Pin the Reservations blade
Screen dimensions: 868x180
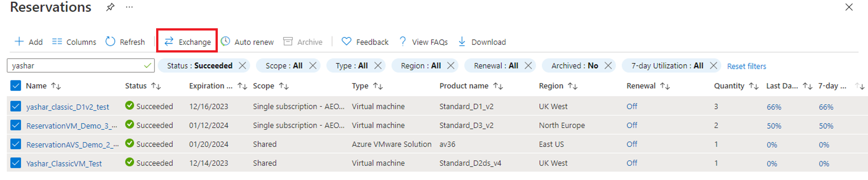(110, 7)
